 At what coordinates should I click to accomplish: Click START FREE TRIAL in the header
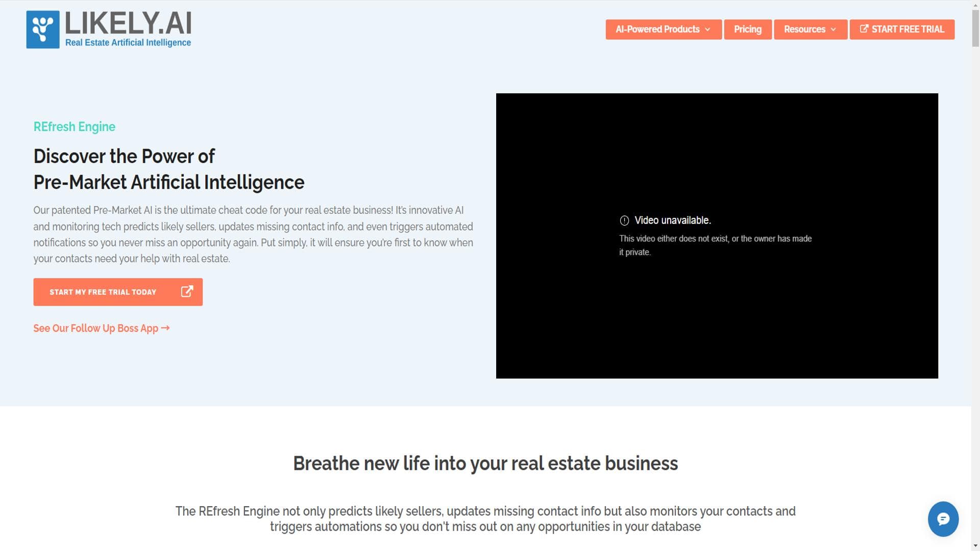(901, 29)
